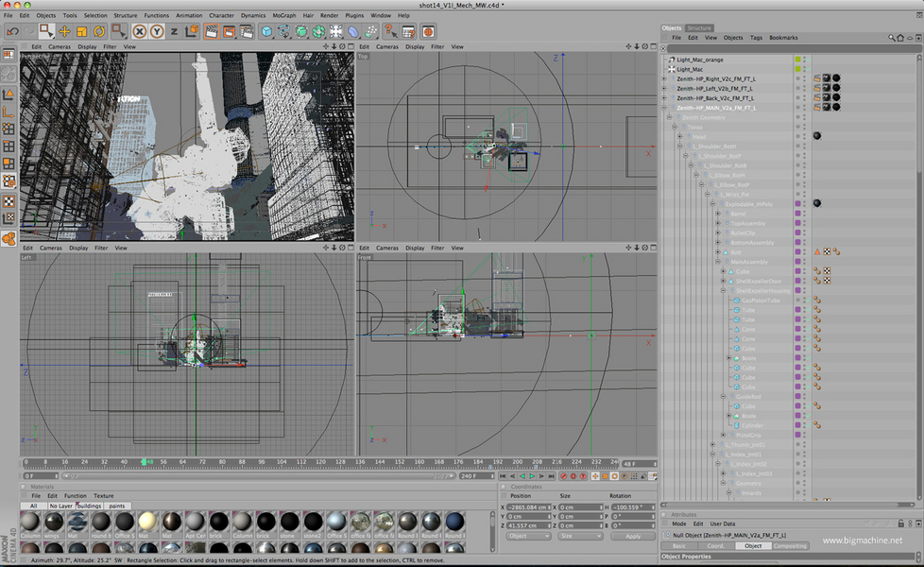
Task: Switch to the Structure tab
Action: 699,28
